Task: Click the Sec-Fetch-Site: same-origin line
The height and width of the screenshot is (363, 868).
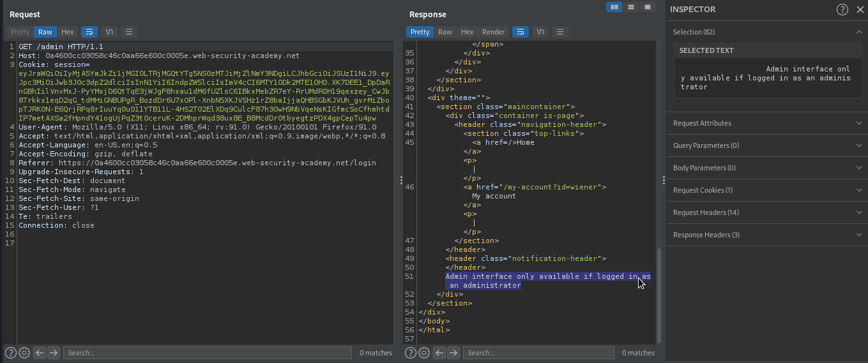Action: pos(79,198)
